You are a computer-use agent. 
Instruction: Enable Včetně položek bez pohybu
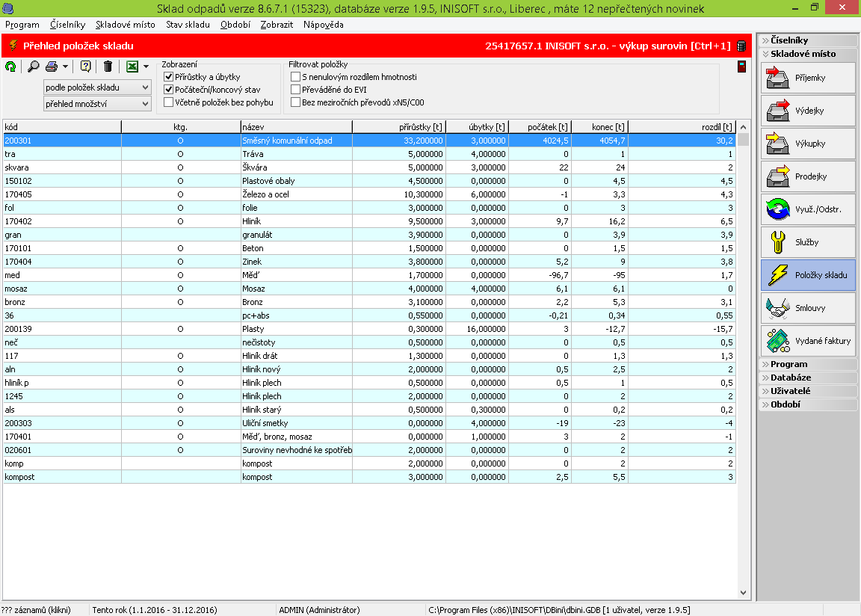[x=169, y=102]
